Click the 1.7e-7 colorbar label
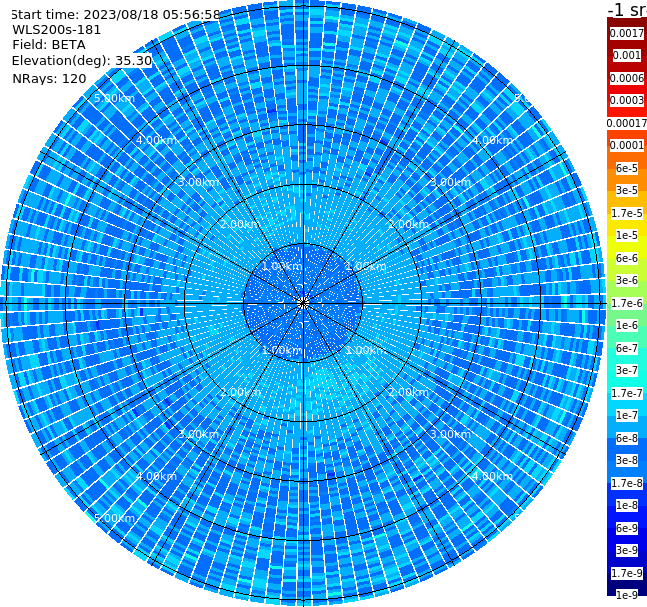647x607 pixels. [627, 393]
